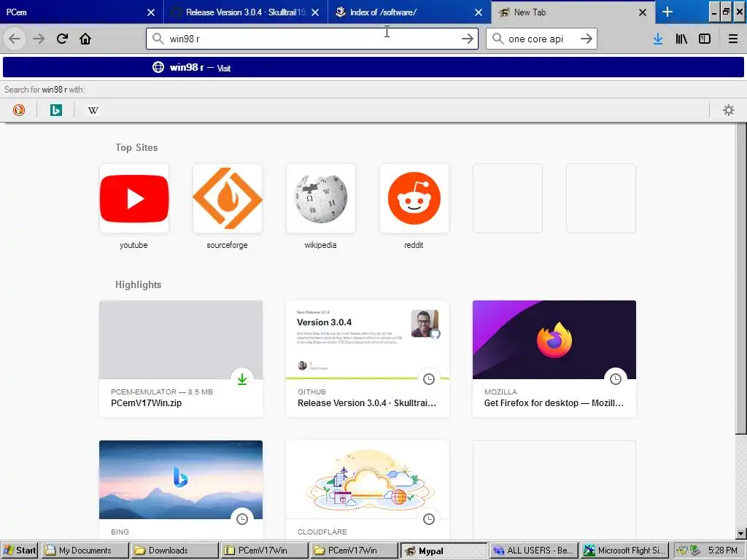Screen dimensions: 747x560
Task: Click the Go arrow in the address bar
Action: coord(468,39)
